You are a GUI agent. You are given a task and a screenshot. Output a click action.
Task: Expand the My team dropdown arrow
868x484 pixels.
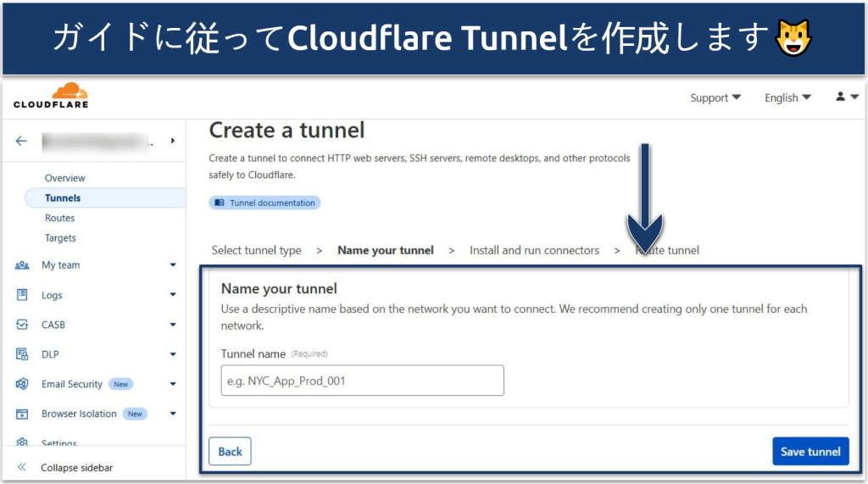pos(173,264)
